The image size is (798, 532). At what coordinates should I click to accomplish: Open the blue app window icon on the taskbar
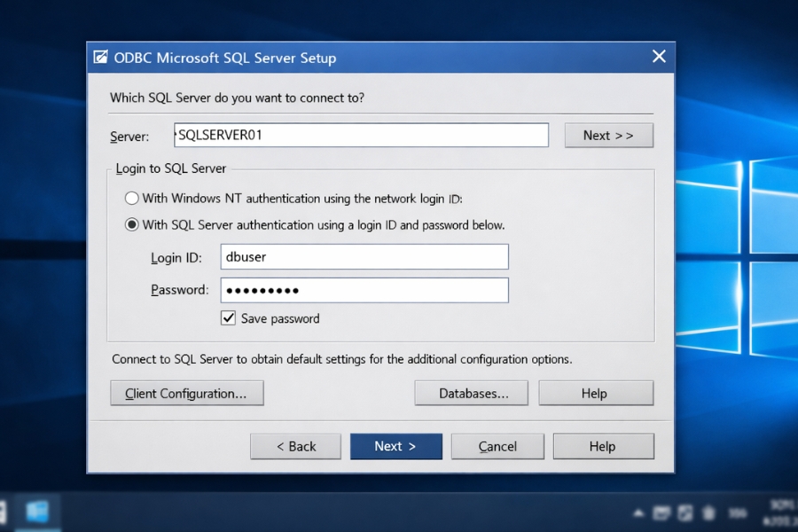point(37,512)
